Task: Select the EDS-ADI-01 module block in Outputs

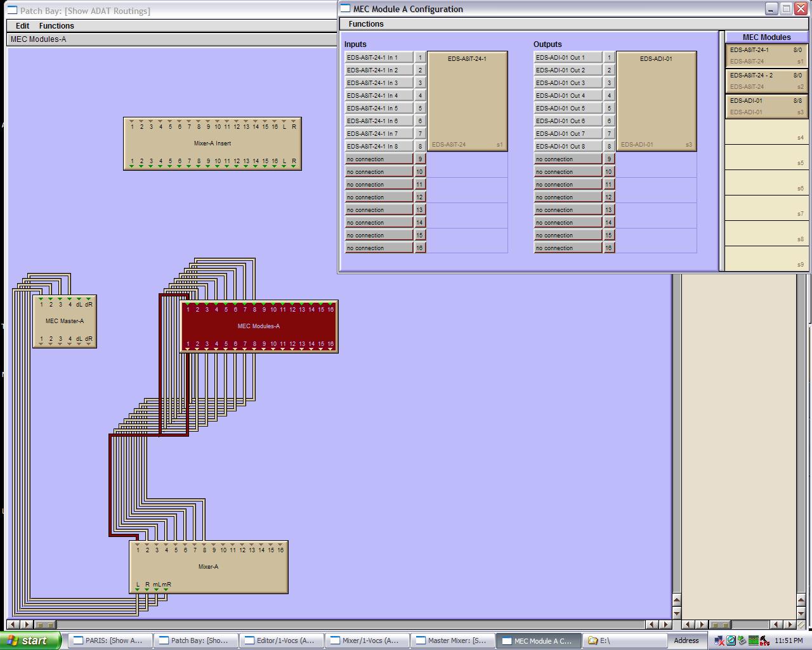Action: coord(656,102)
